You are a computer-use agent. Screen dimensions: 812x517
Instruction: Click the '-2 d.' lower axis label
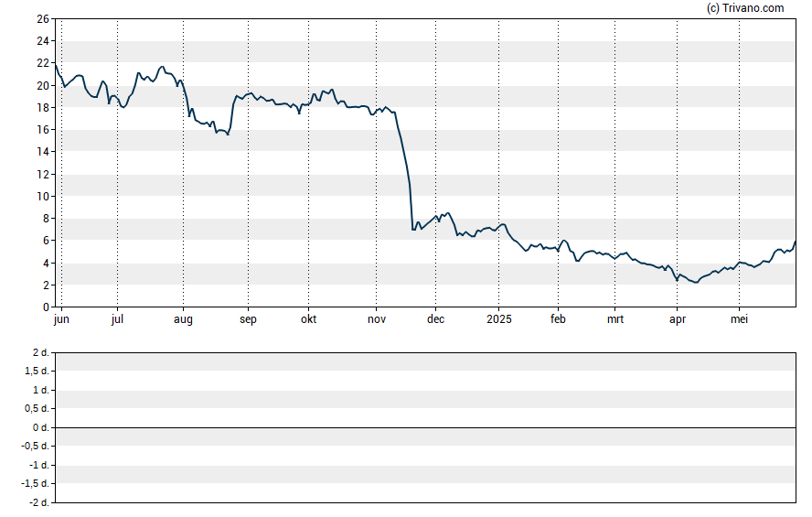(x=39, y=502)
